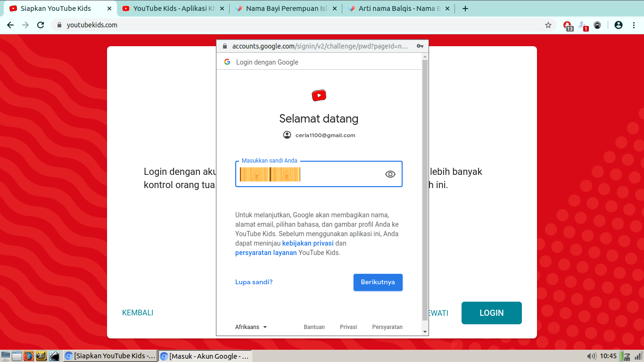Click the Google G logo in popup header
This screenshot has width=644, height=362.
(x=227, y=62)
